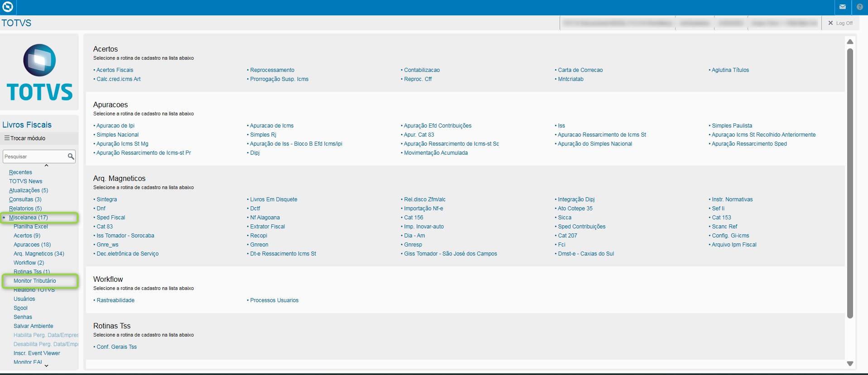Open Apur. Cat 83 routine
Image resolution: width=868 pixels, height=375 pixels.
point(419,135)
